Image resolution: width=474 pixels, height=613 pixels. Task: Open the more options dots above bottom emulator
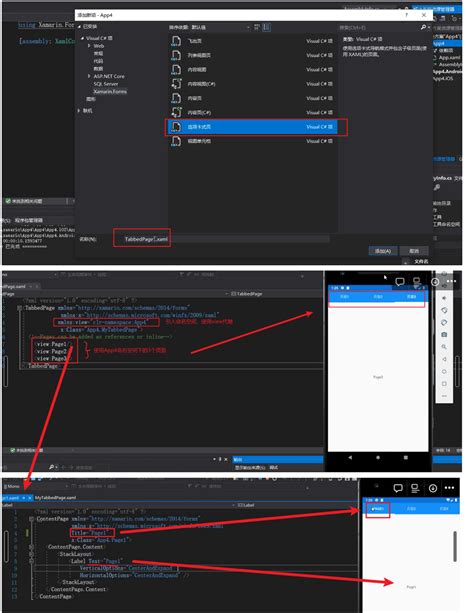pyautogui.click(x=449, y=488)
